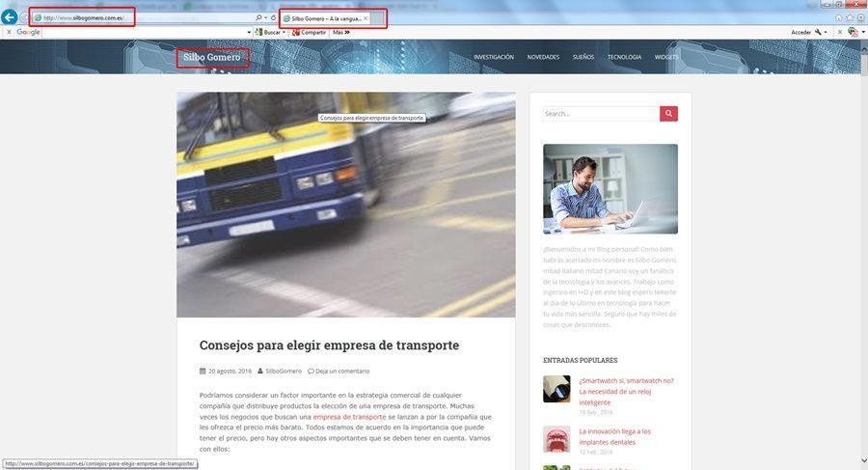Image resolution: width=868 pixels, height=470 pixels.
Task: Expand the Buscar dropdown arrow
Action: pyautogui.click(x=284, y=32)
